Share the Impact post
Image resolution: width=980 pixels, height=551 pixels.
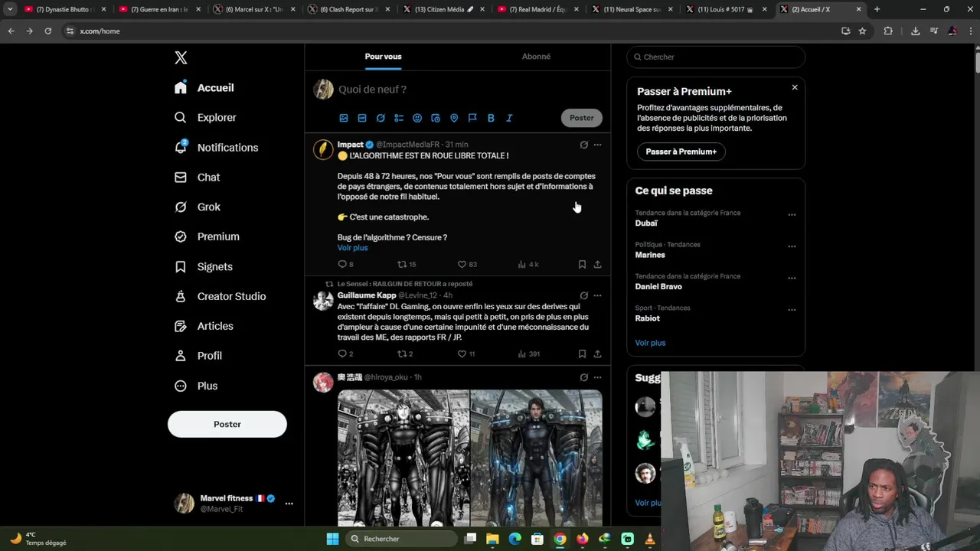click(598, 264)
